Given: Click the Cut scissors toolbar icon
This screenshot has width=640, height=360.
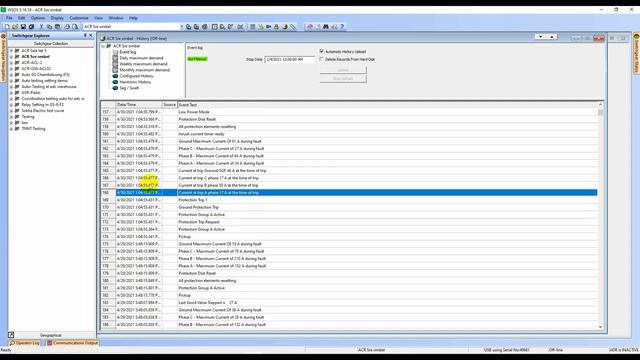Looking at the screenshot, I should point(41,27).
